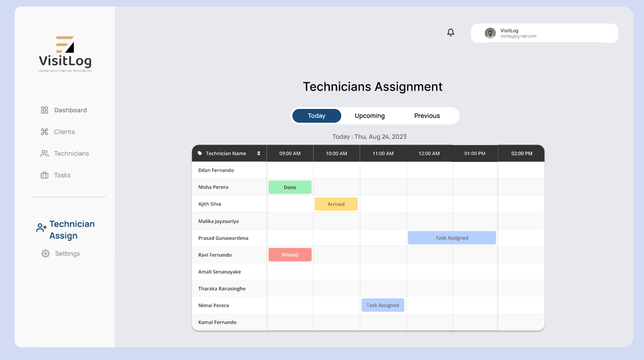
Task: Click the Dashboard grid icon
Action: (x=45, y=110)
